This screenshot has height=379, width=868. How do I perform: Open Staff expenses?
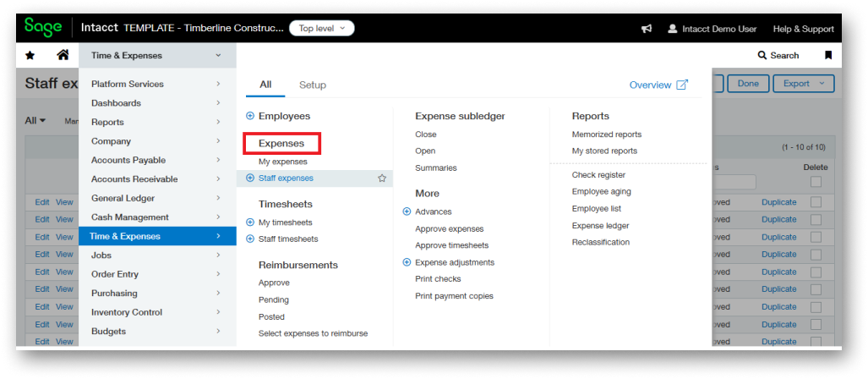(286, 178)
